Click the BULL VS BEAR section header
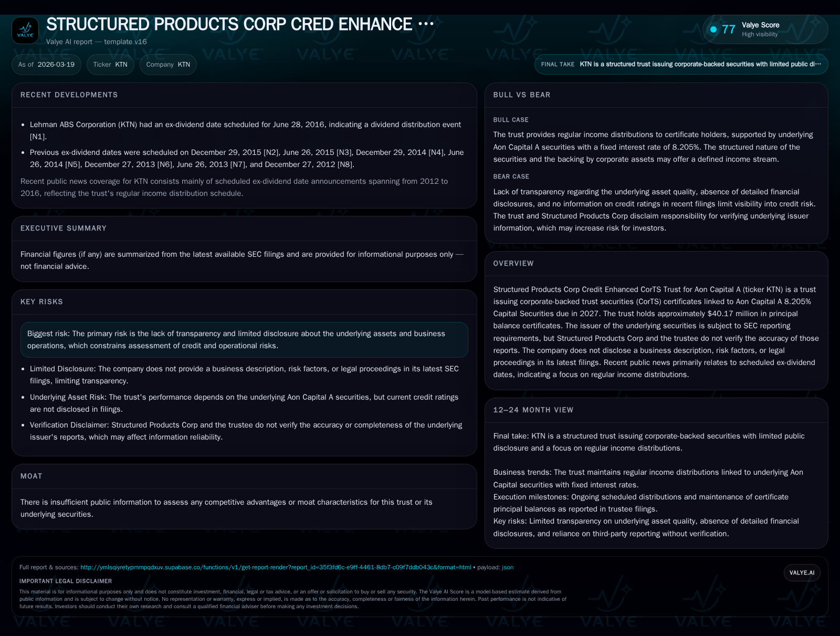Viewport: 840px width, 636px height. pos(522,95)
